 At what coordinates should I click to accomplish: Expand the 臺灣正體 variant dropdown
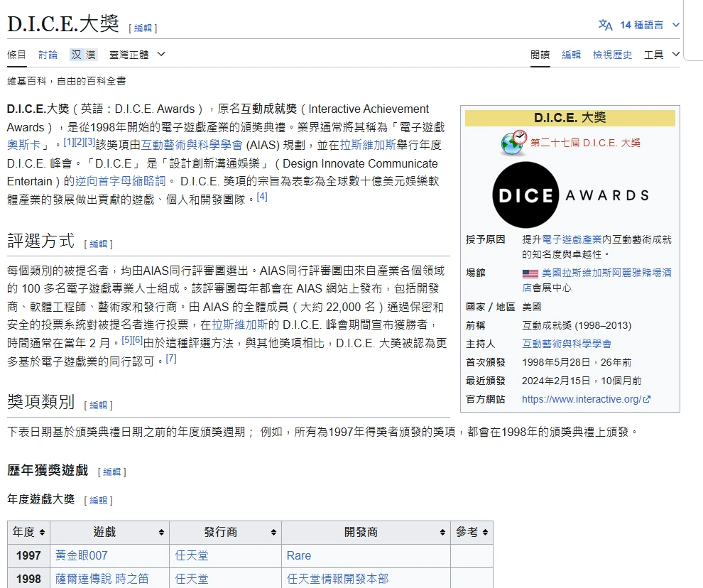(x=137, y=55)
